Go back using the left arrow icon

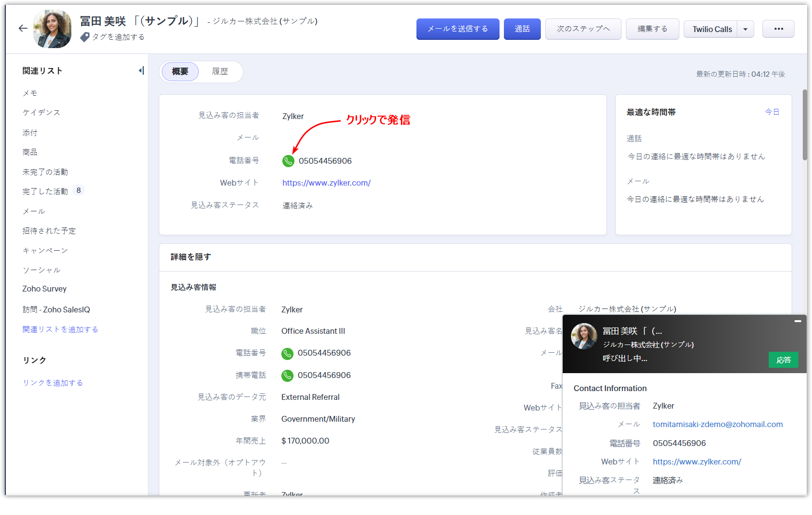point(23,28)
